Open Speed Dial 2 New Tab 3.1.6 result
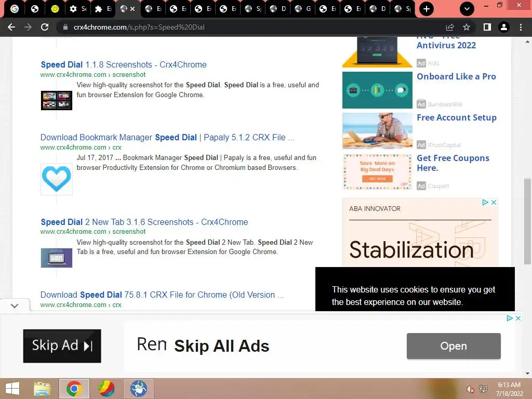 144,222
